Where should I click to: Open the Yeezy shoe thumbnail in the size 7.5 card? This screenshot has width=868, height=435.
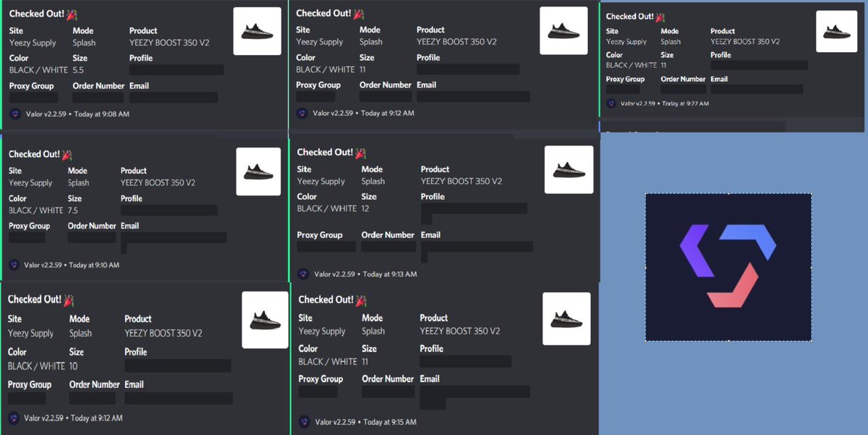click(258, 172)
